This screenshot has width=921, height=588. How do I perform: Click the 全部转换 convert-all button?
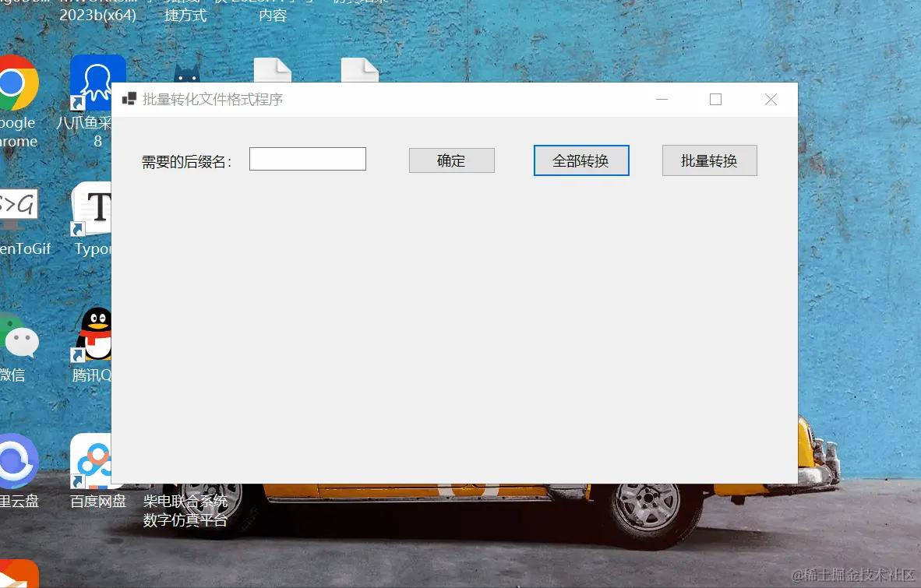coord(581,160)
